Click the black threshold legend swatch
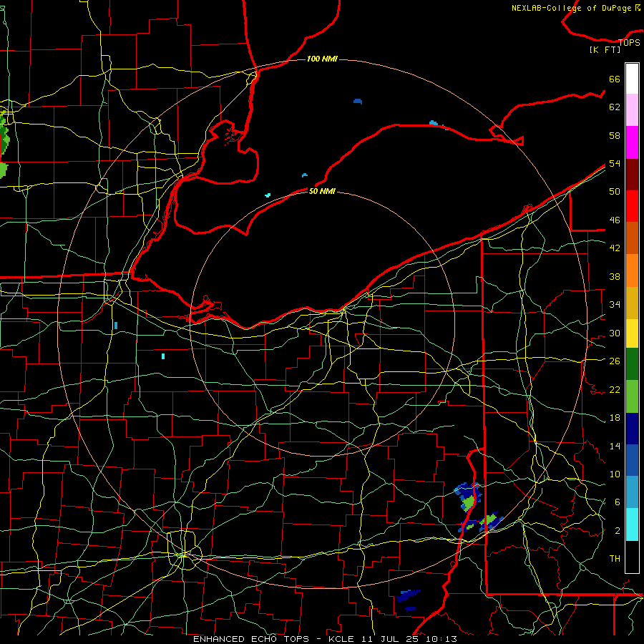 pos(632,557)
